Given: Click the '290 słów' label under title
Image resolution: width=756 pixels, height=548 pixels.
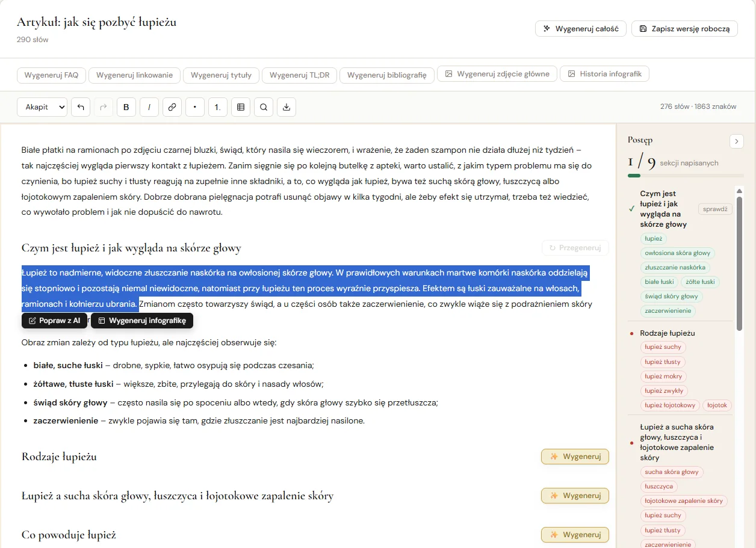Looking at the screenshot, I should [33, 40].
